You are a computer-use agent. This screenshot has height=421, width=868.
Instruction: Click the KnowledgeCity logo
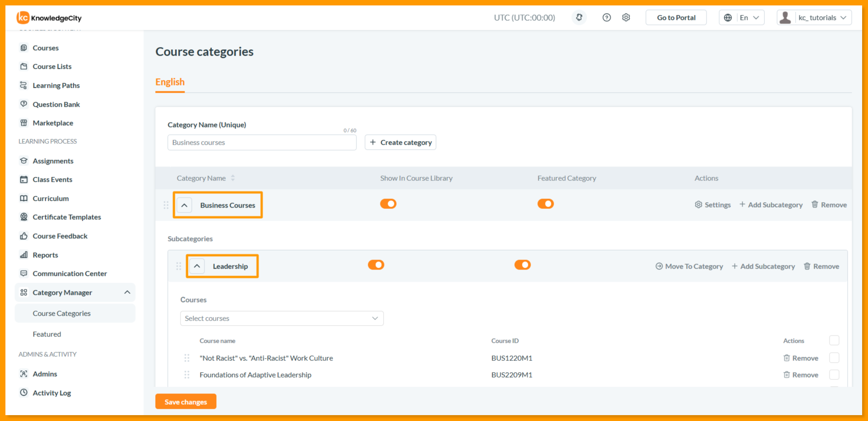point(49,18)
